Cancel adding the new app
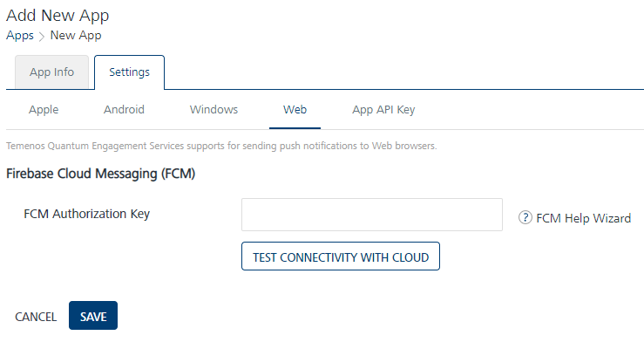The height and width of the screenshot is (342, 644). pos(36,317)
